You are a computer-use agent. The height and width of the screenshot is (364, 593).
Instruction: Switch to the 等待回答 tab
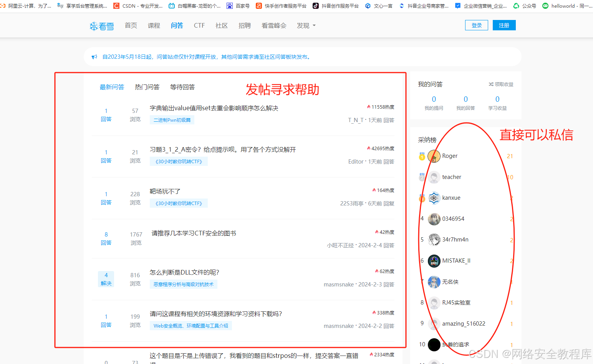182,87
